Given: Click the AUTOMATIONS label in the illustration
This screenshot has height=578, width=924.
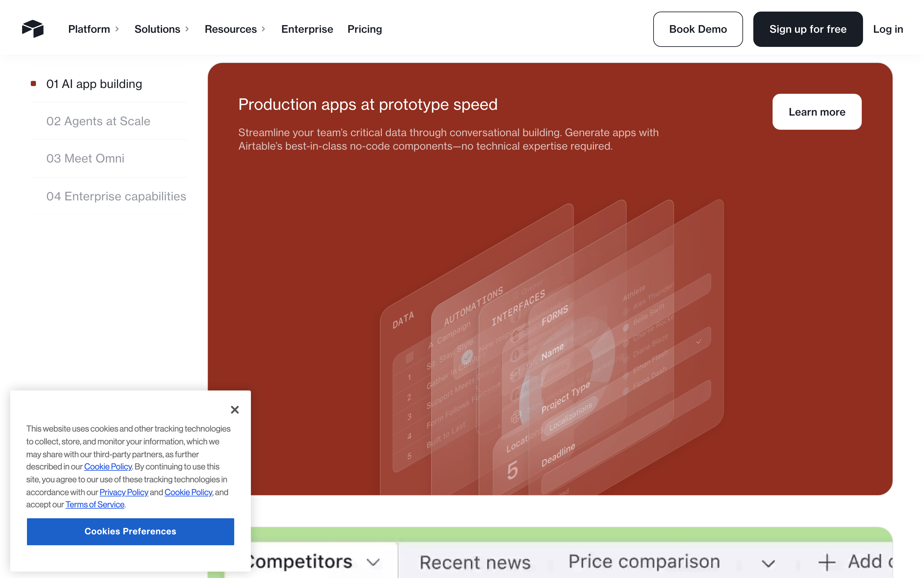Looking at the screenshot, I should pyautogui.click(x=474, y=306).
